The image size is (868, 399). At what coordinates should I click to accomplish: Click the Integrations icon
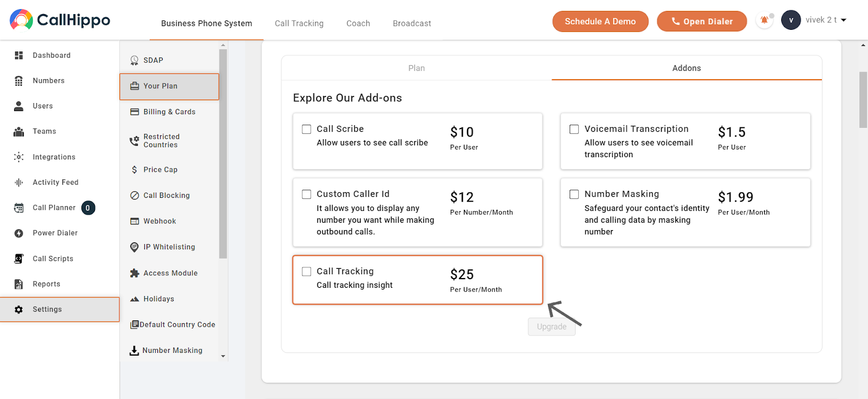point(19,157)
